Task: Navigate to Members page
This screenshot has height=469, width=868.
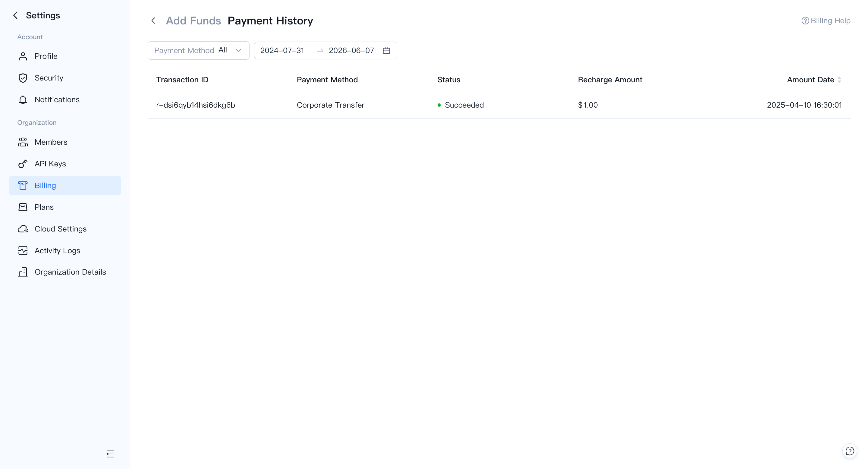Action: click(x=65, y=142)
